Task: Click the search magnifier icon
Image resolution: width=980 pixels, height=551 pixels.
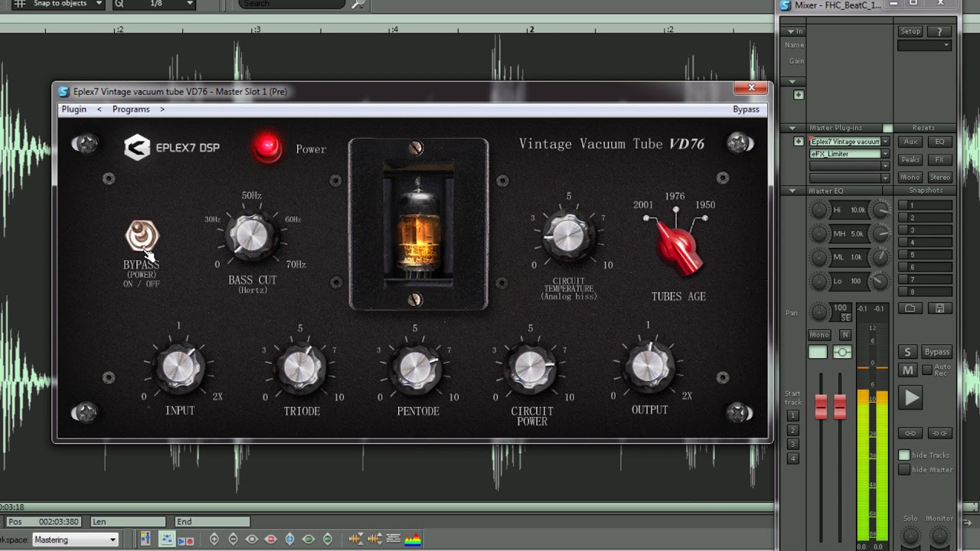Action: [358, 4]
